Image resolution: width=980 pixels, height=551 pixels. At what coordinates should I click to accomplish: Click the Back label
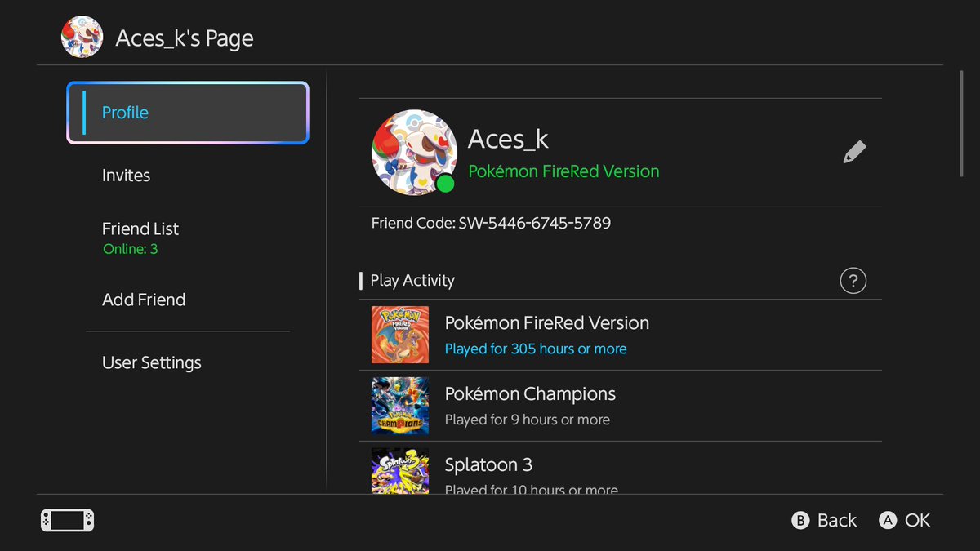click(837, 520)
